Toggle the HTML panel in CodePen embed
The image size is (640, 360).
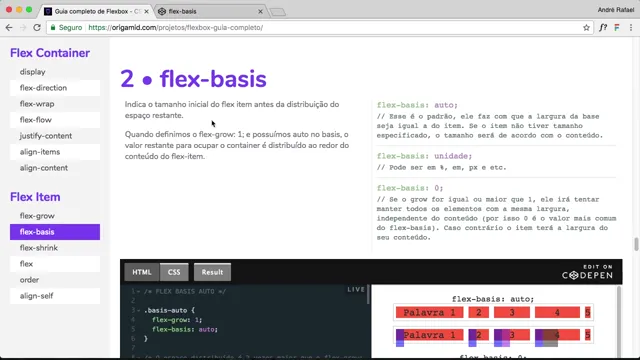142,272
